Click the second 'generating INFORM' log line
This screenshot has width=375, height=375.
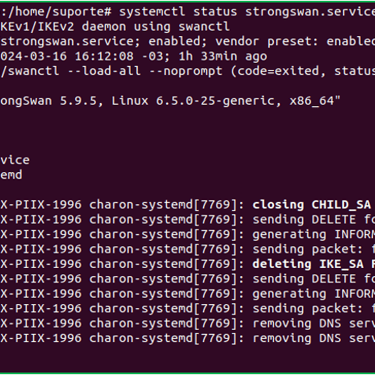(x=314, y=294)
